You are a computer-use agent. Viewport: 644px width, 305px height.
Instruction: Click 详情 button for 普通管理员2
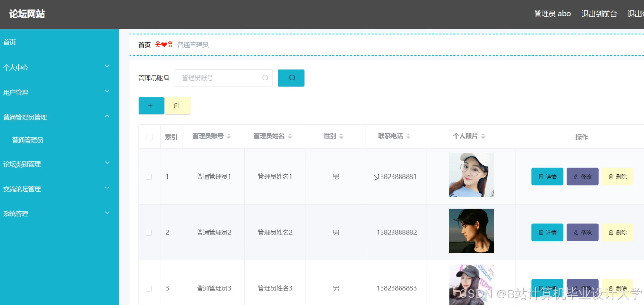pos(547,232)
